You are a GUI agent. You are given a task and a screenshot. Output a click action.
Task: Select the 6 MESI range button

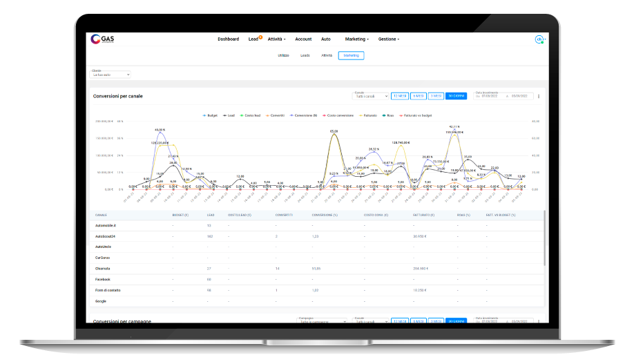click(419, 96)
